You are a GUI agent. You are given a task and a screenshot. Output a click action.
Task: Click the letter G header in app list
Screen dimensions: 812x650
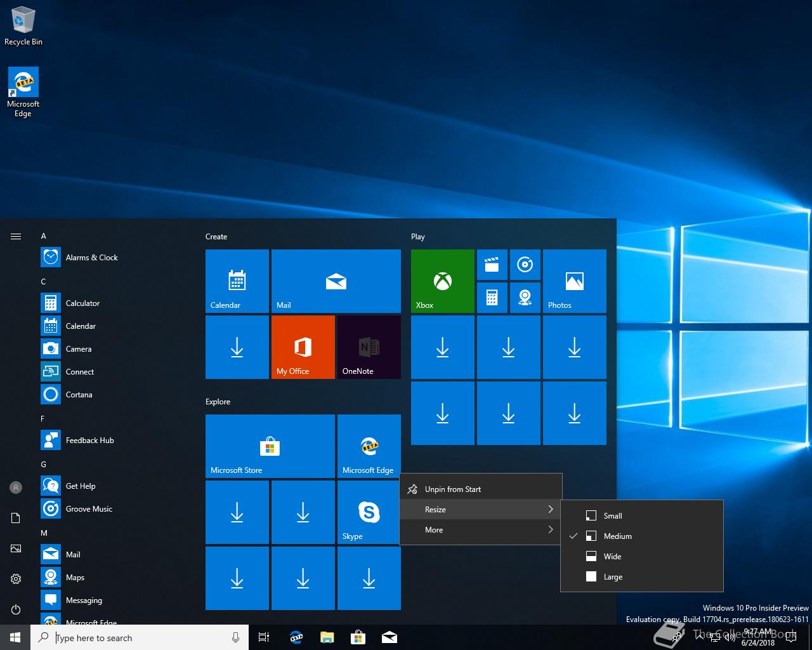(44, 465)
